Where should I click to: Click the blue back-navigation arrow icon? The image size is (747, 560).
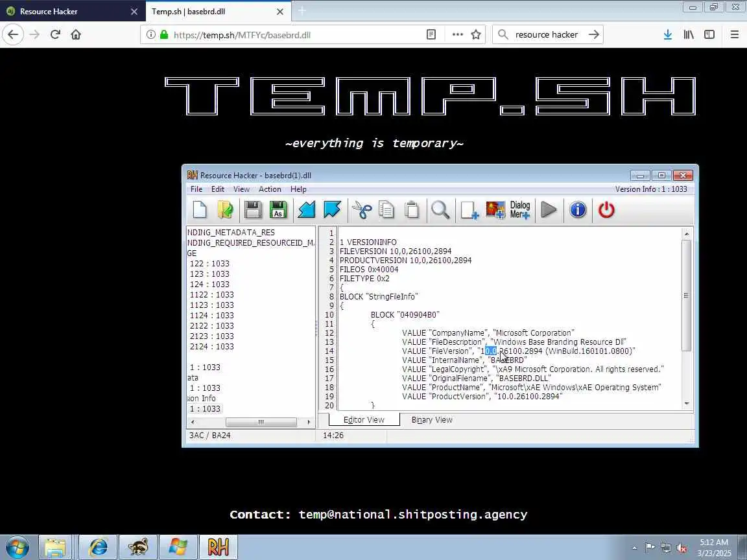pyautogui.click(x=306, y=210)
